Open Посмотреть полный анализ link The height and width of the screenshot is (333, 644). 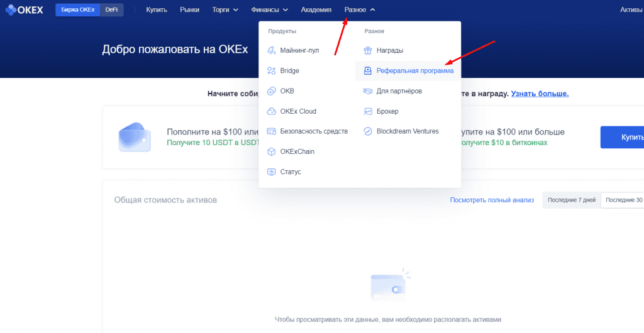(x=492, y=200)
